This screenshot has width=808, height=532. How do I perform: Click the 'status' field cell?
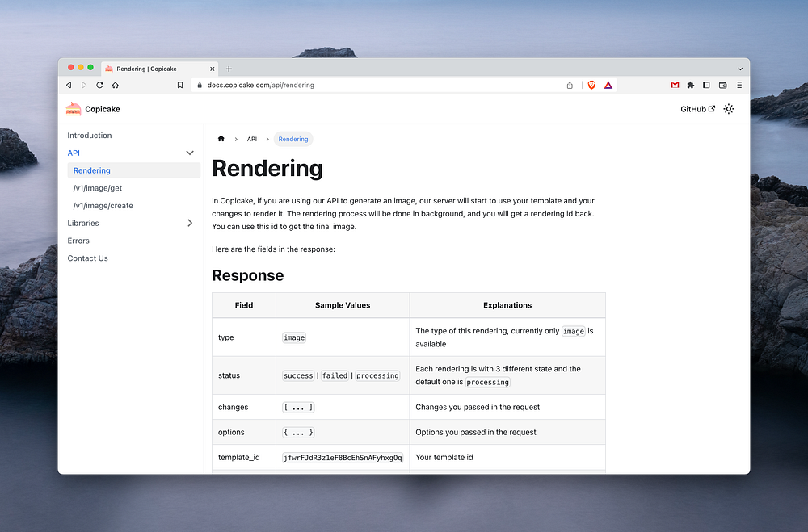point(244,375)
